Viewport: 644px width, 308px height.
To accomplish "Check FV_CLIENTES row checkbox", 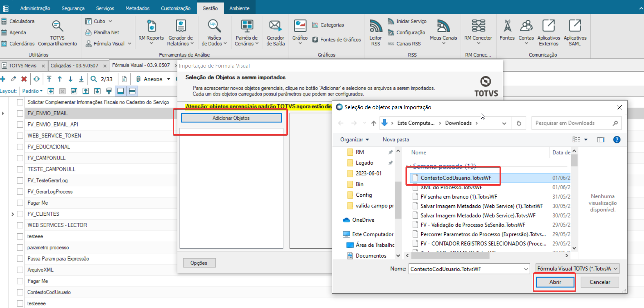I will point(20,214).
